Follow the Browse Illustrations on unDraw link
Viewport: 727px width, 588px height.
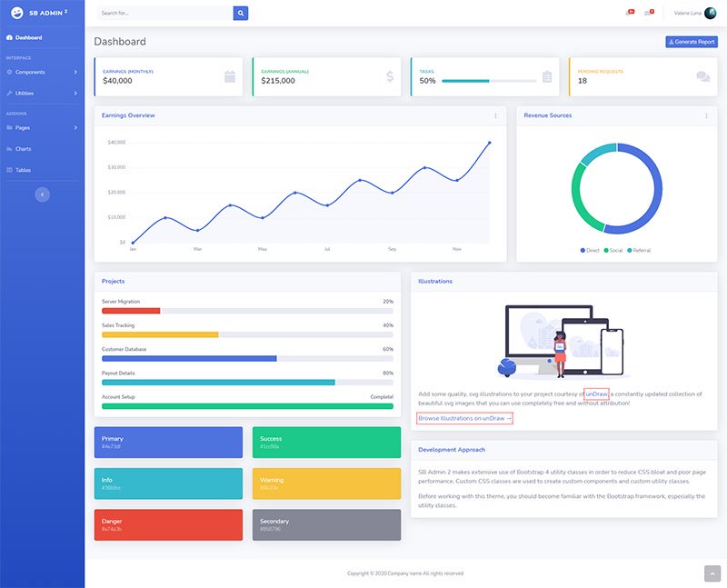coord(464,418)
